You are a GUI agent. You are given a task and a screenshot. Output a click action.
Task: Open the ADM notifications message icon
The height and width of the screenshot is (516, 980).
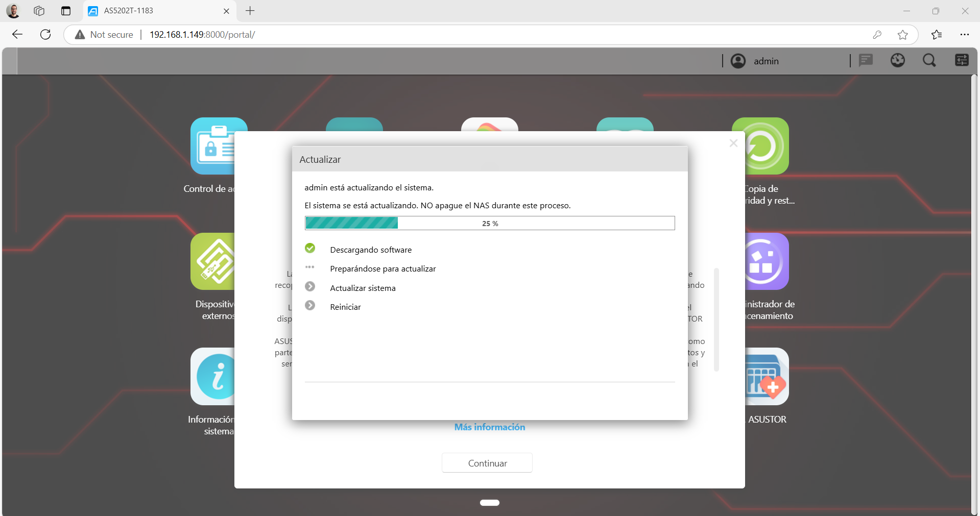tap(866, 61)
